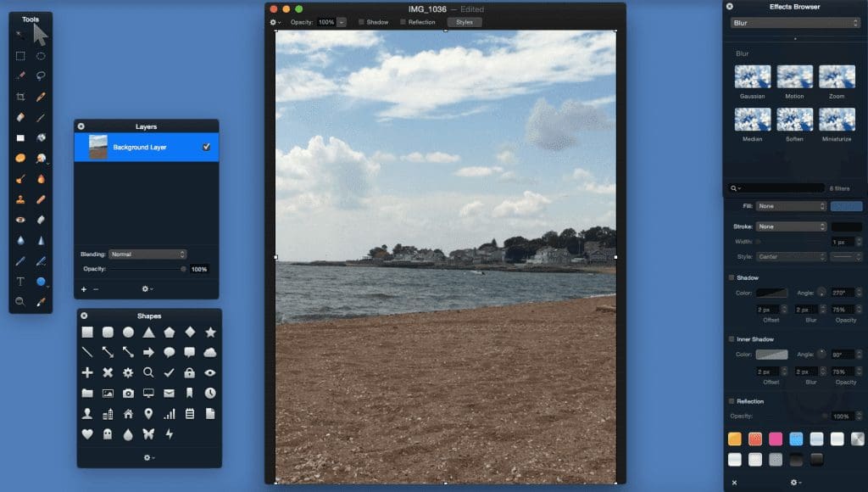Click the Shadow angle value field
Viewport: 868px width, 492px height.
point(842,294)
